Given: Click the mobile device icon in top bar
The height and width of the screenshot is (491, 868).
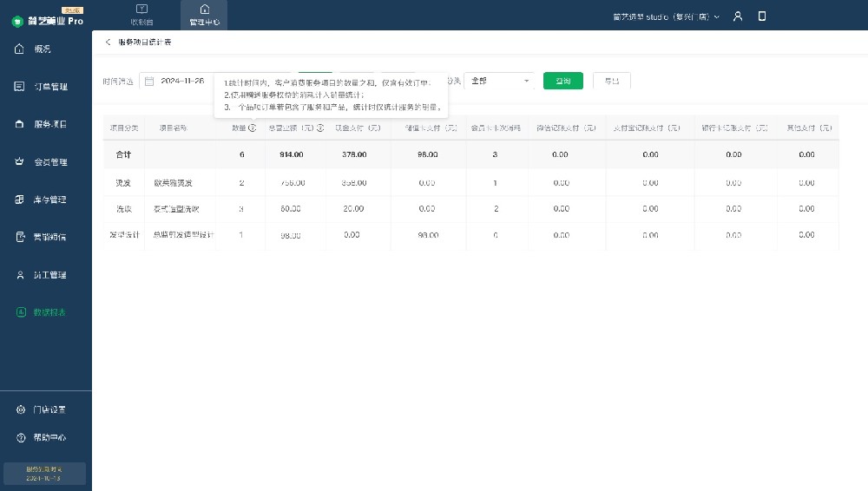Looking at the screenshot, I should 762,16.
